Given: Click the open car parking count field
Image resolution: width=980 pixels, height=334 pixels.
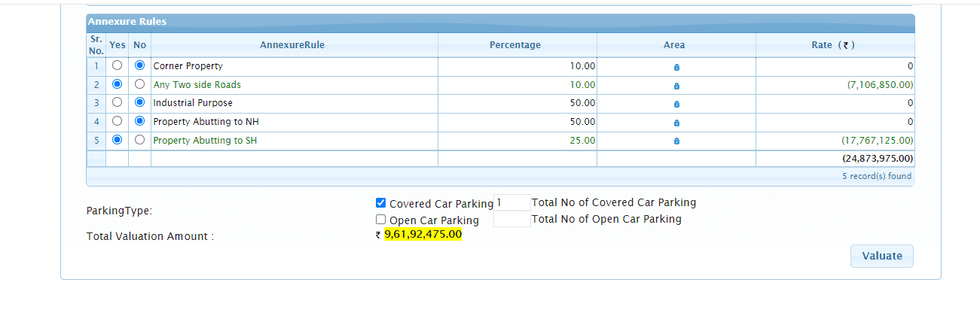Looking at the screenshot, I should [511, 219].
